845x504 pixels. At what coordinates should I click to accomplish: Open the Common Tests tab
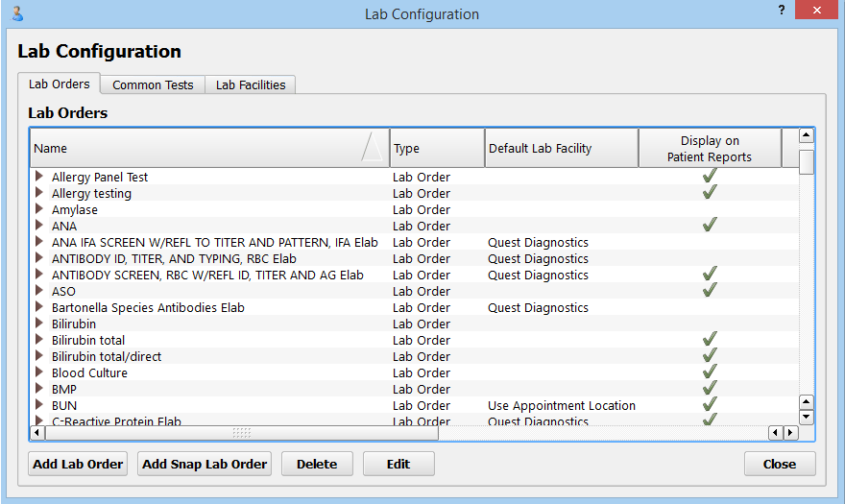click(x=153, y=85)
